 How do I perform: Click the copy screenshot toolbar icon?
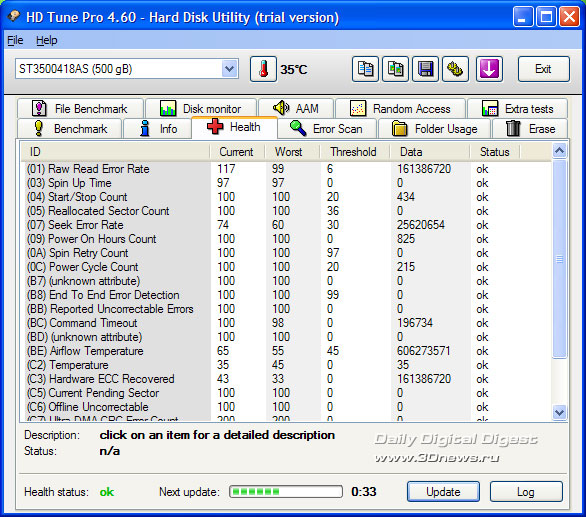tap(395, 69)
